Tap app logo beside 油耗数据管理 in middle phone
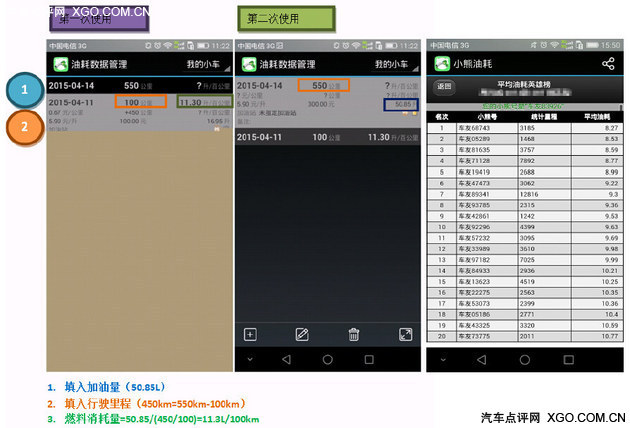This screenshot has width=630, height=428. [x=249, y=64]
